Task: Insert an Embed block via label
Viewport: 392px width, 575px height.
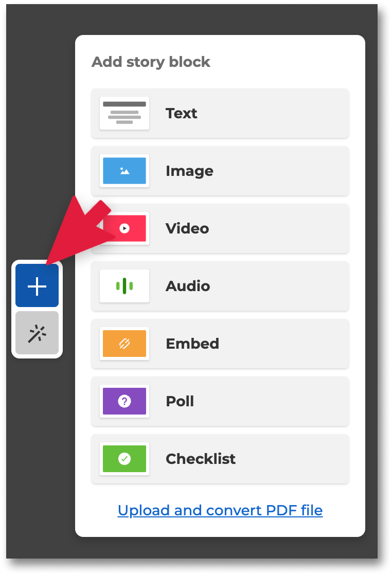Action: click(192, 344)
